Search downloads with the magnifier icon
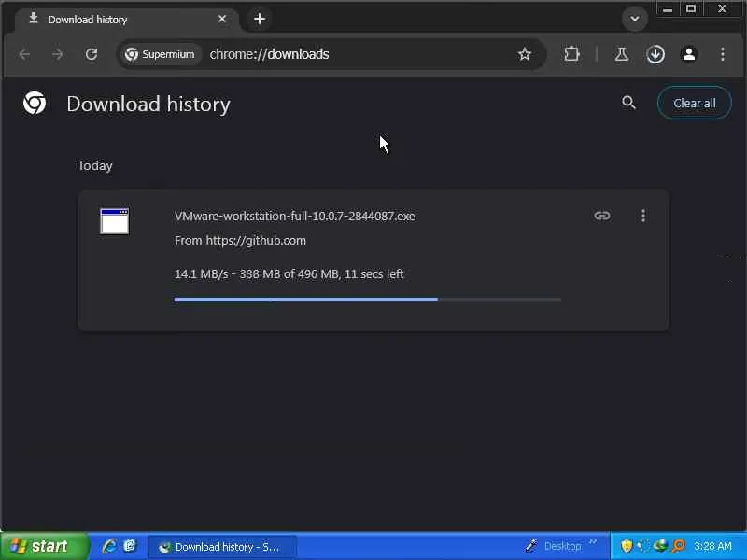 (628, 103)
